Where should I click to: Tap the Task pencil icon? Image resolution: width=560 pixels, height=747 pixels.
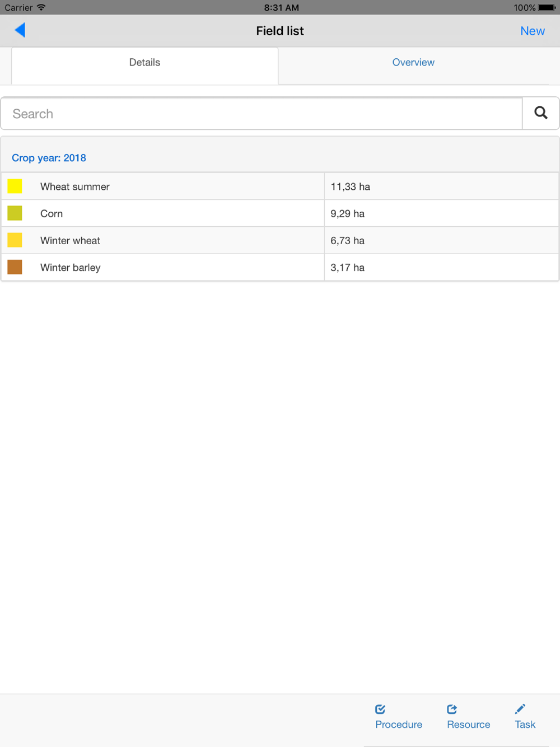coord(520,709)
